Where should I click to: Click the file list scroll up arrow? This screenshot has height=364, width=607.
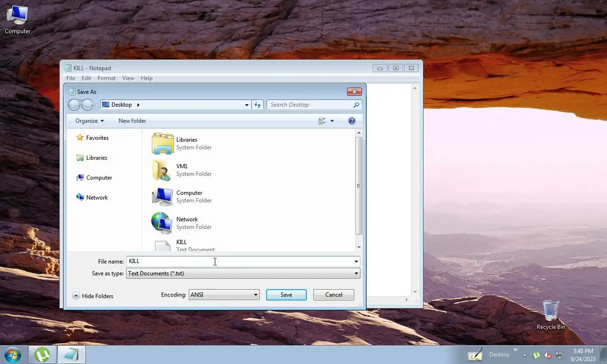click(359, 133)
